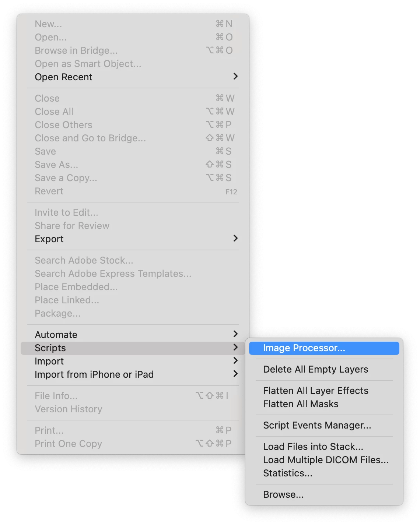Open the Automate submenu
The image size is (420, 525).
(x=133, y=335)
